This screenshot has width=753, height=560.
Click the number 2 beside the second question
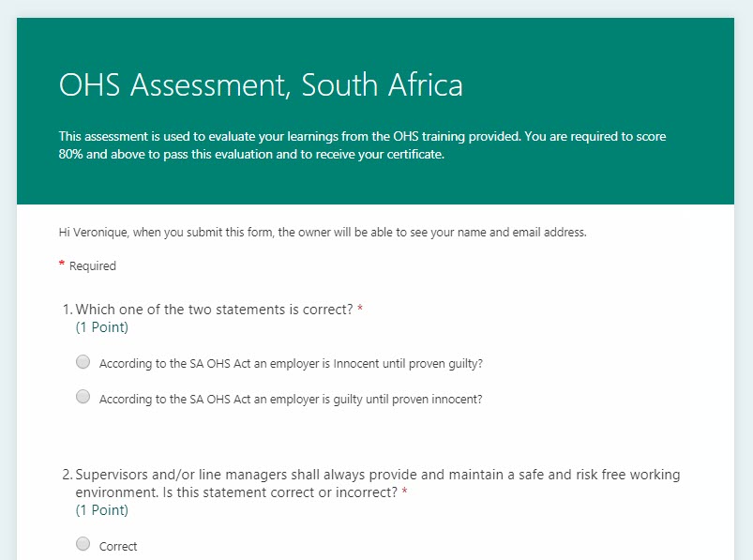[x=66, y=475]
